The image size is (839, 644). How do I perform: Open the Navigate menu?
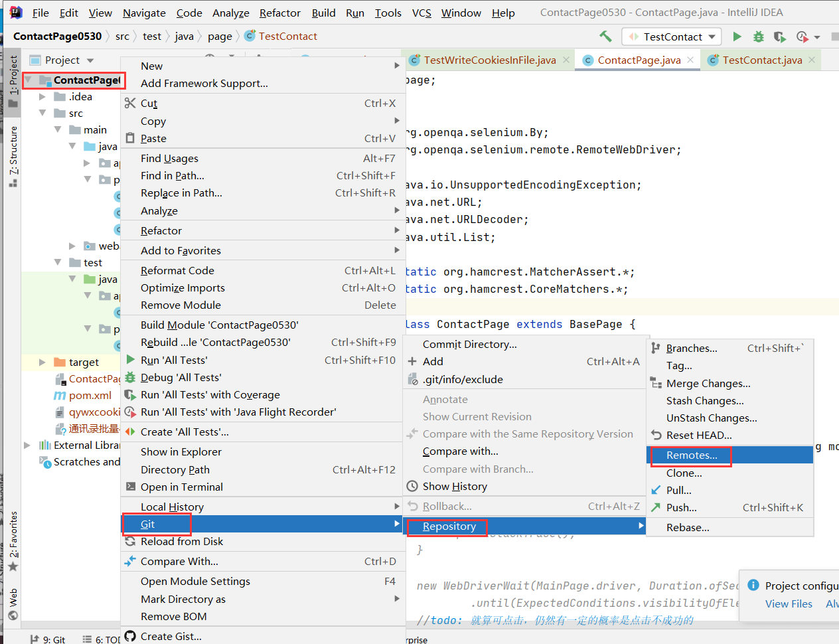point(144,13)
